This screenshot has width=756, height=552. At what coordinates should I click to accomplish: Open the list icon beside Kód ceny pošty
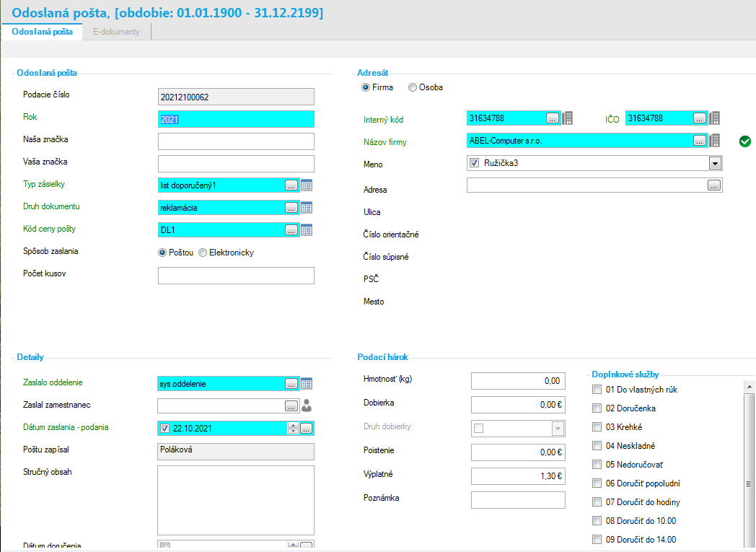307,230
